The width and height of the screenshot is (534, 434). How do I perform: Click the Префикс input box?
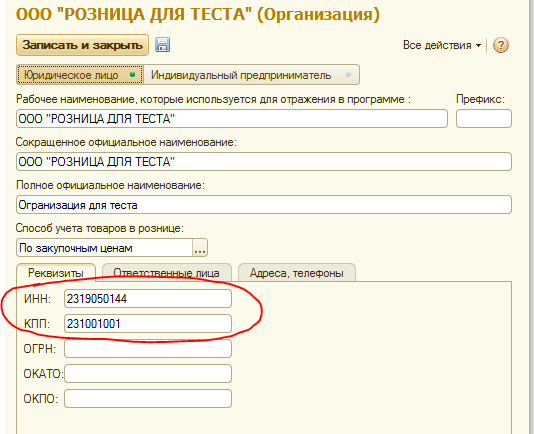[484, 119]
